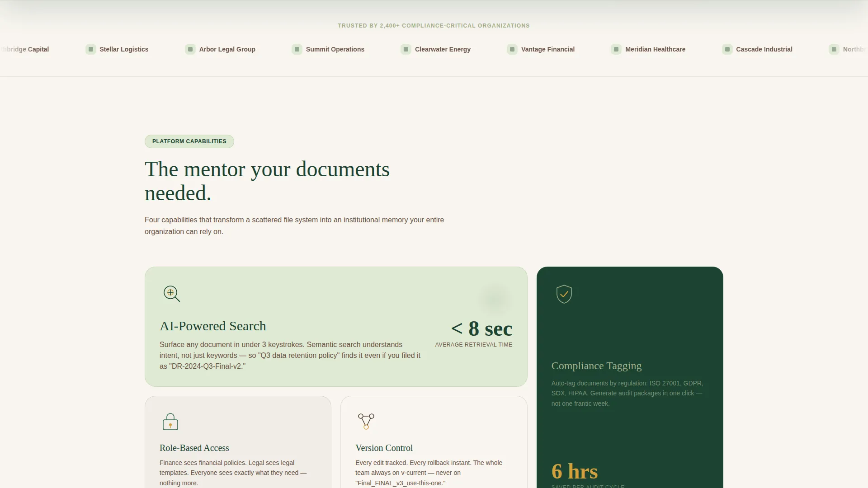Click the 'Every edit tracked' description
Screen dimensions: 868x488
(429, 473)
